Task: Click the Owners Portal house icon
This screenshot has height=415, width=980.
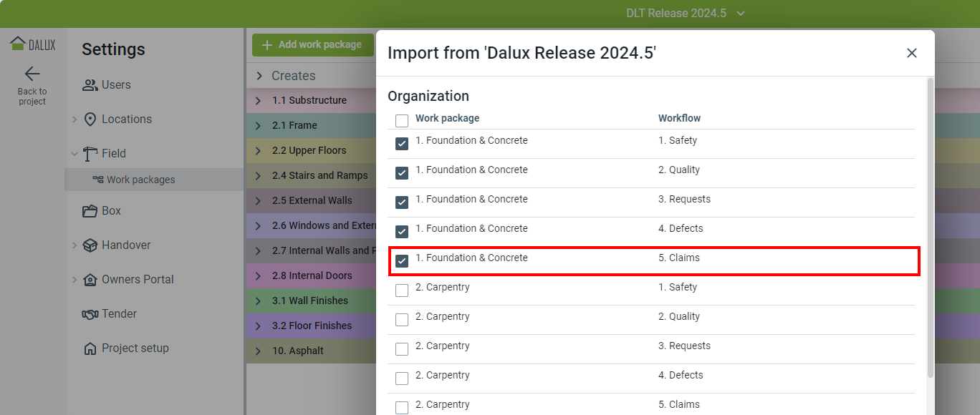Action: pos(90,280)
